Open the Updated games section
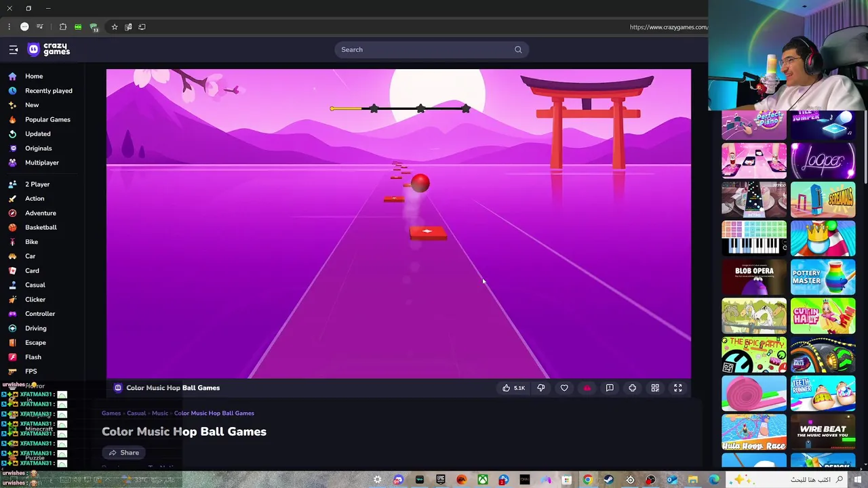This screenshot has height=488, width=868. point(38,134)
